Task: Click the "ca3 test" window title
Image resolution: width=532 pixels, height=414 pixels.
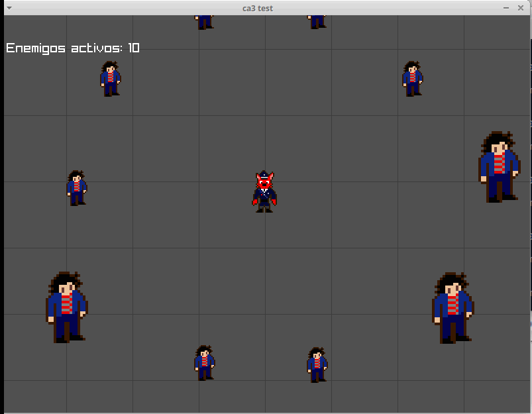Action: 258,8
